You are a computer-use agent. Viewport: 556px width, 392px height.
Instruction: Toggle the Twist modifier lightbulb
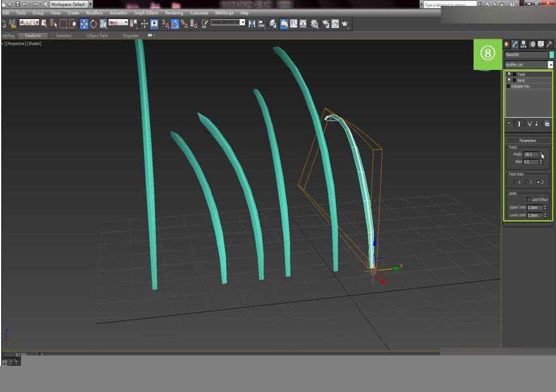click(510, 74)
